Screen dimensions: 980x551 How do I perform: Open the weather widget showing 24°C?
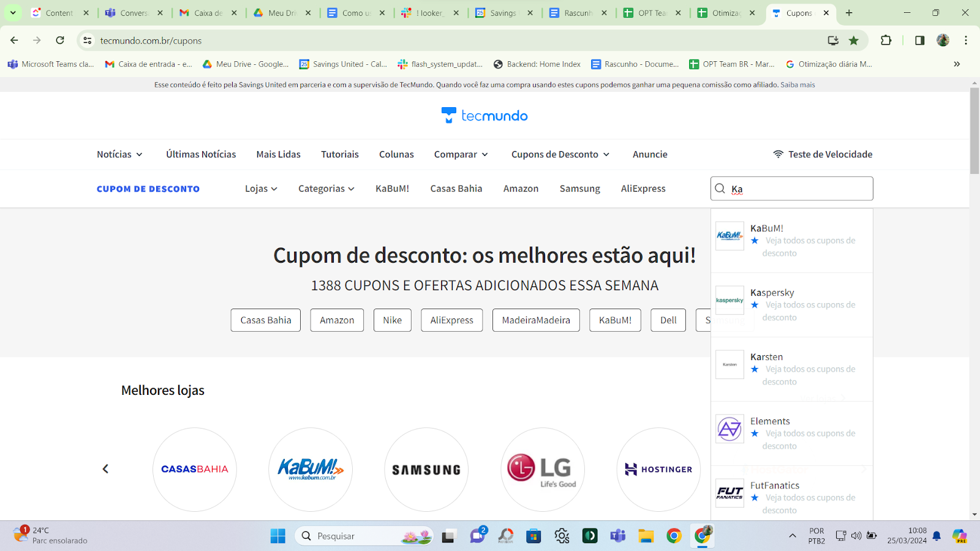(50, 536)
